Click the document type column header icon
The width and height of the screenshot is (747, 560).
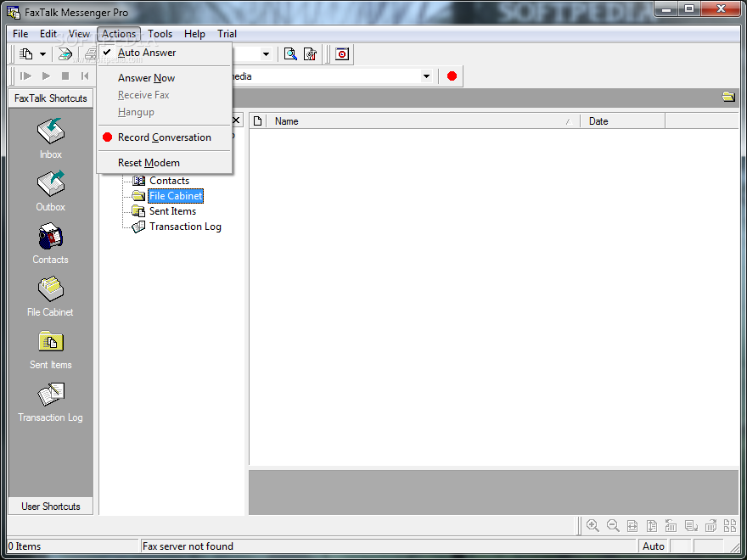(x=258, y=121)
